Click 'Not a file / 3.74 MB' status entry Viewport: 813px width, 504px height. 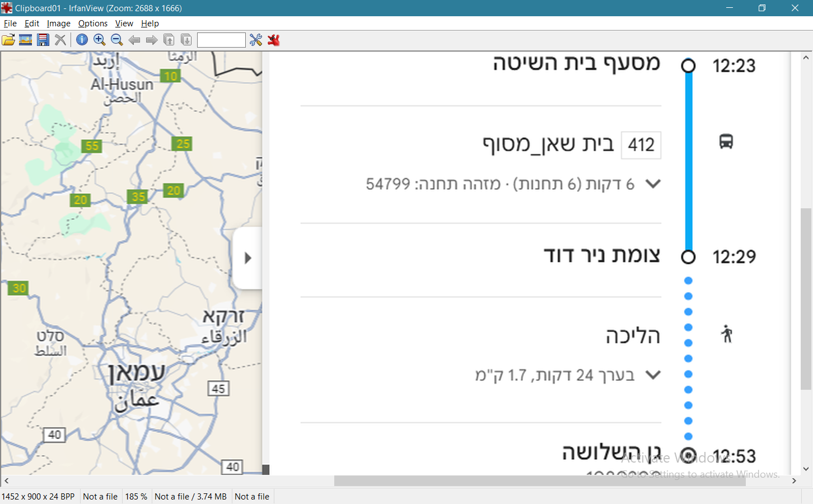click(x=190, y=497)
